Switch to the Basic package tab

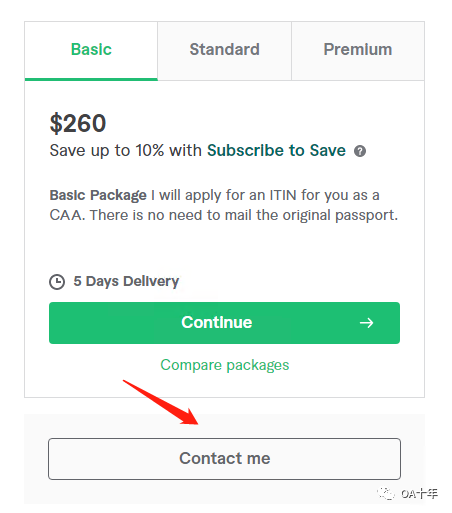coord(91,50)
